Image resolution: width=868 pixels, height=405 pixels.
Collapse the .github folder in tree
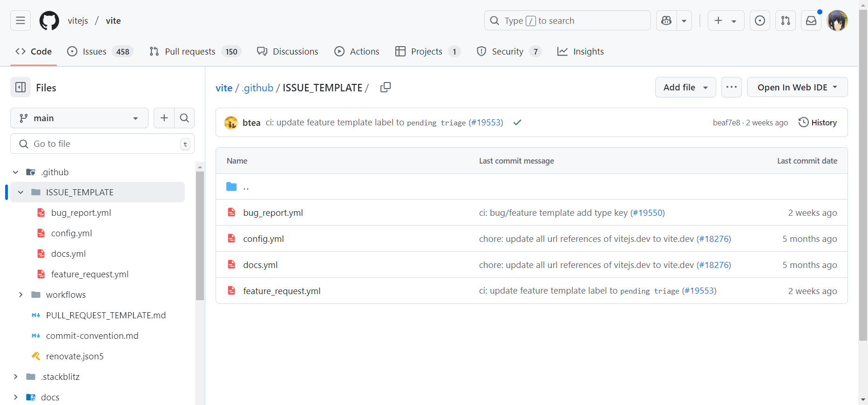(15, 172)
